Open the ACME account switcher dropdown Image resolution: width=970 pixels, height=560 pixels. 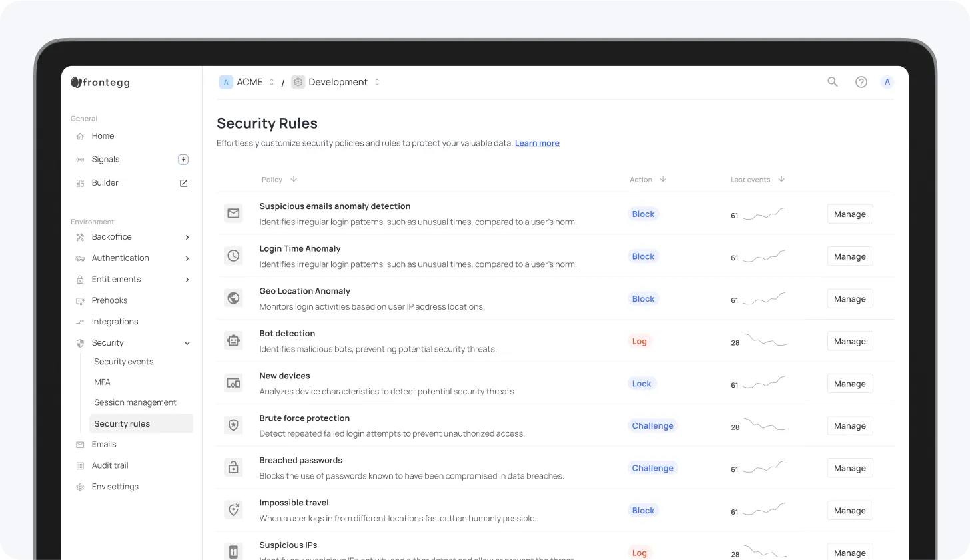(x=247, y=82)
